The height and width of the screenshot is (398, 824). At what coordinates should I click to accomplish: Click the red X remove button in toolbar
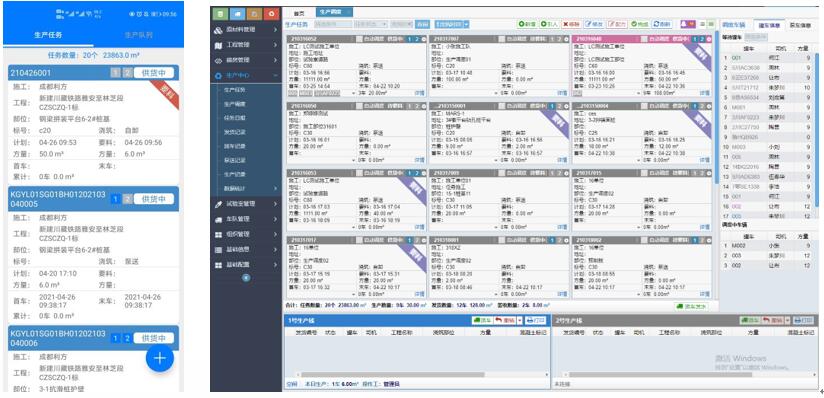[572, 24]
